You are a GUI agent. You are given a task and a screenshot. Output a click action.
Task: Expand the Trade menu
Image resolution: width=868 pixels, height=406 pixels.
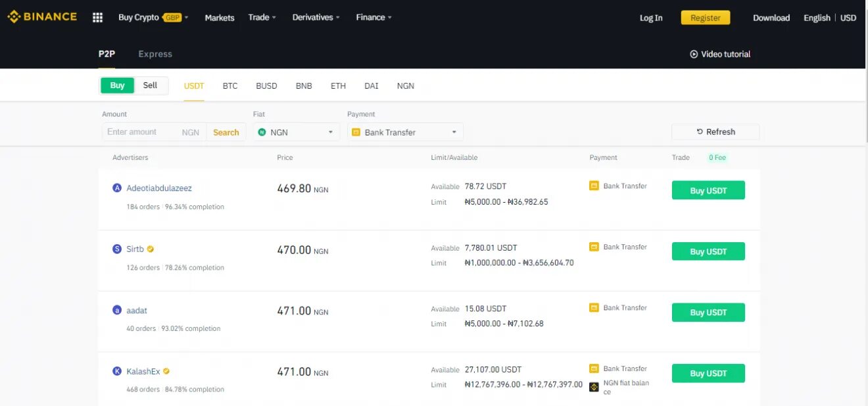click(262, 18)
